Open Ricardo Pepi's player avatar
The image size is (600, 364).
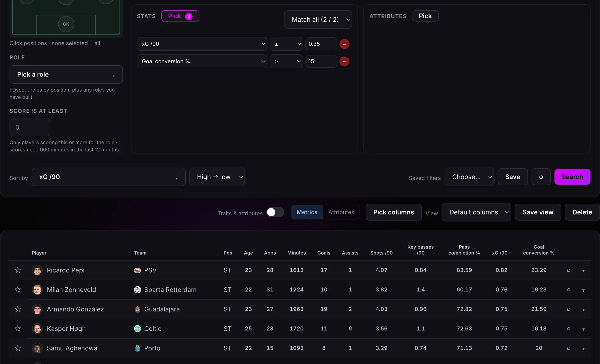point(37,270)
